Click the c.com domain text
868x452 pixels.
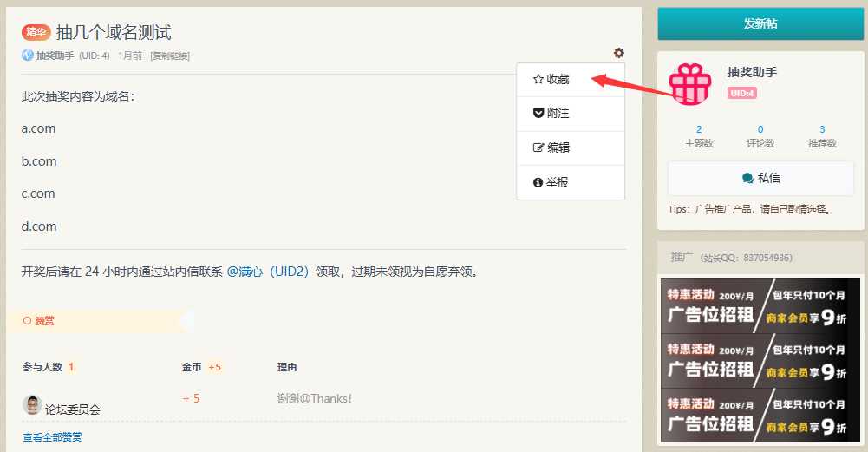click(38, 193)
